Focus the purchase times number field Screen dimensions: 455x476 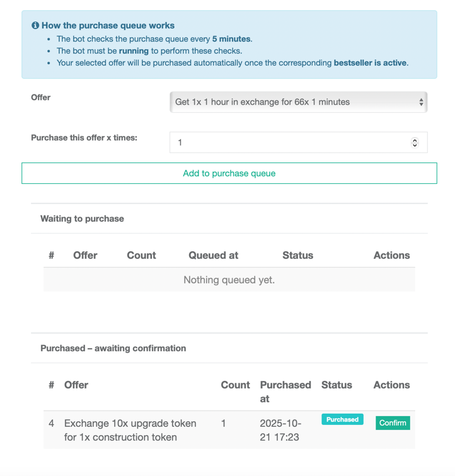[290, 142]
